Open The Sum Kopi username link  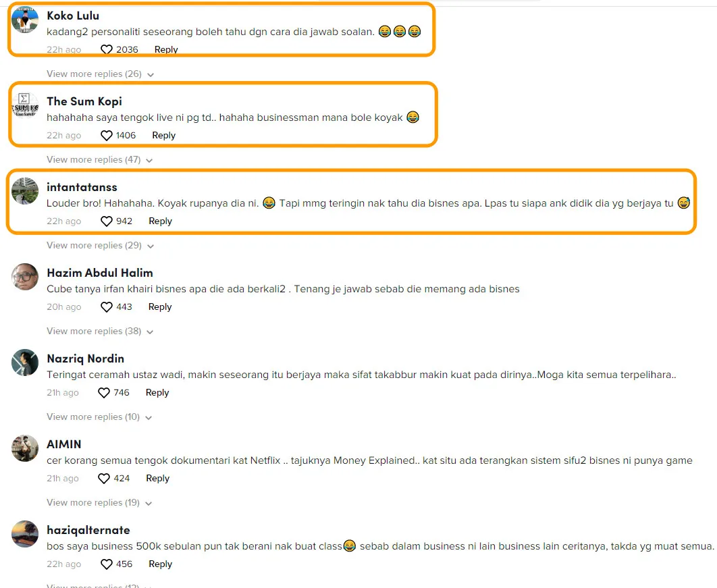[84, 101]
